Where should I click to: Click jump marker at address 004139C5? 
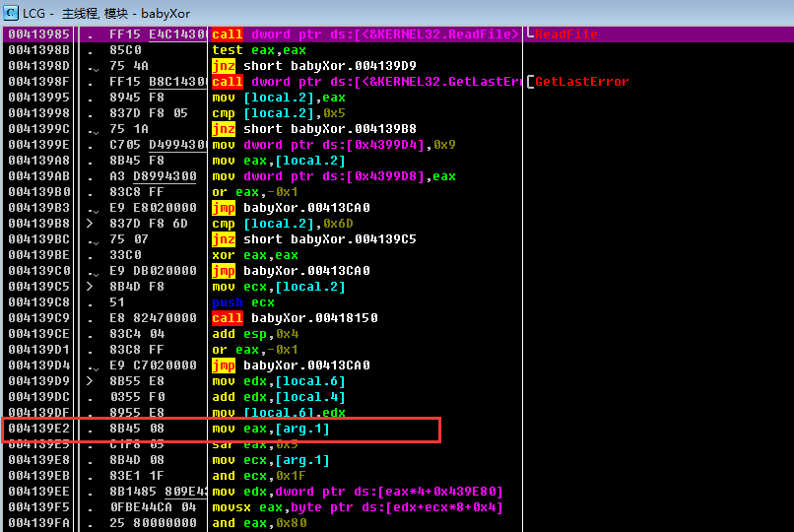coord(90,287)
